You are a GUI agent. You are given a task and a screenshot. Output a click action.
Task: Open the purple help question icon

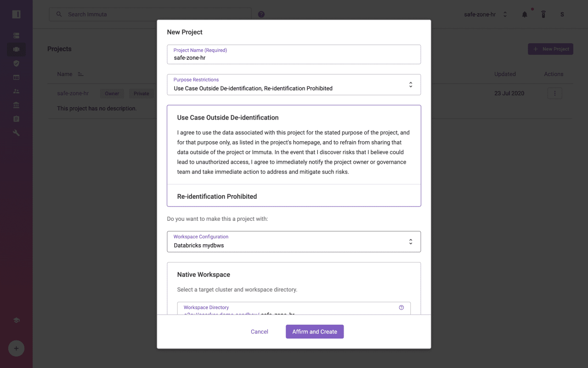pyautogui.click(x=261, y=14)
